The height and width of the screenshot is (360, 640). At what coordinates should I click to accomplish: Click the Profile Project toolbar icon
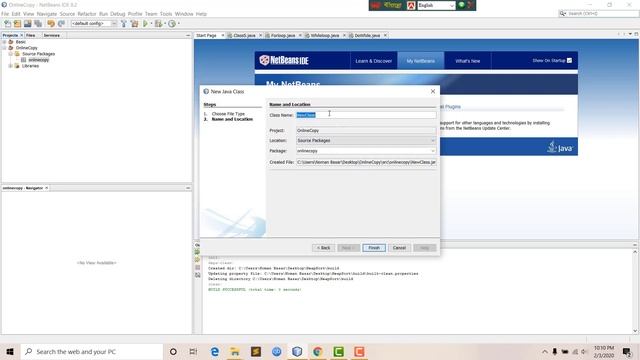pyautogui.click(x=172, y=24)
